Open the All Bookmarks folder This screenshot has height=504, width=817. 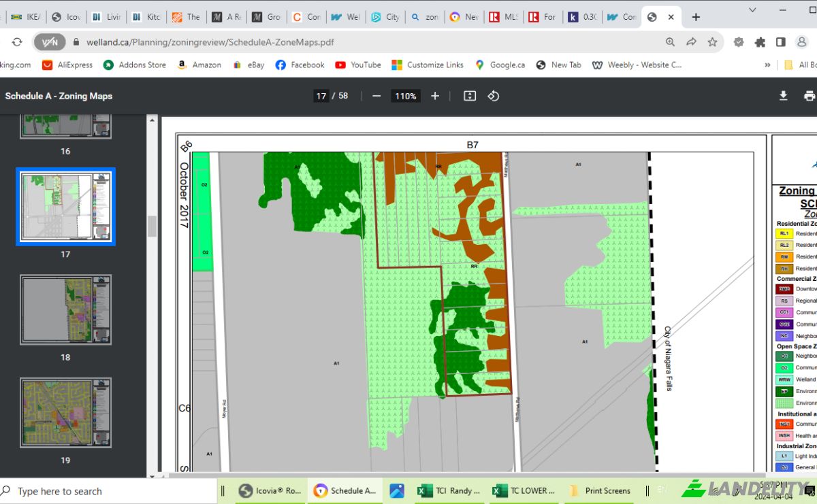point(801,65)
